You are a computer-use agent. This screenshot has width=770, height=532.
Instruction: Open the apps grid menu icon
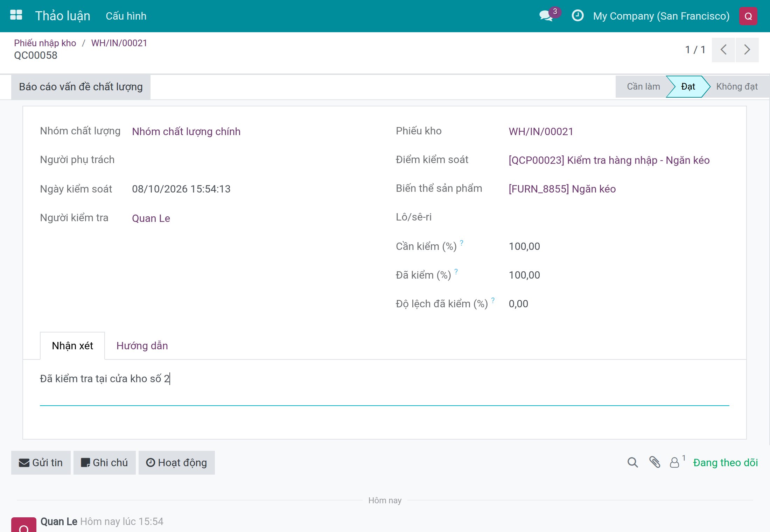tap(16, 15)
